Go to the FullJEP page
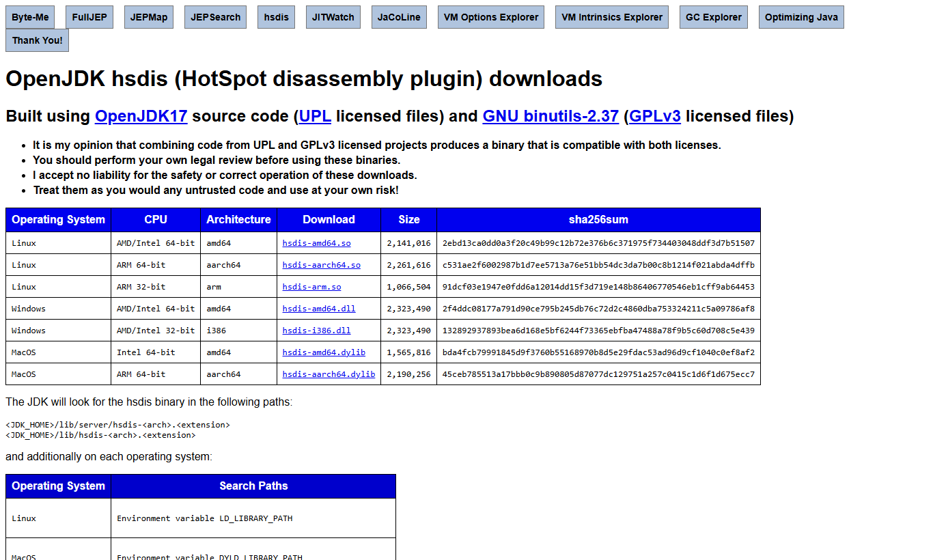933x560 pixels. coord(89,17)
